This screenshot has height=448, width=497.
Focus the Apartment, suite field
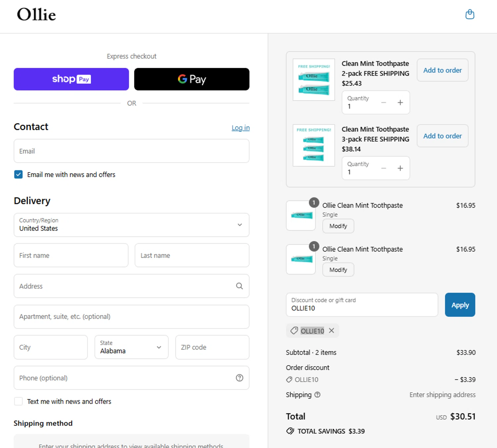(x=132, y=317)
